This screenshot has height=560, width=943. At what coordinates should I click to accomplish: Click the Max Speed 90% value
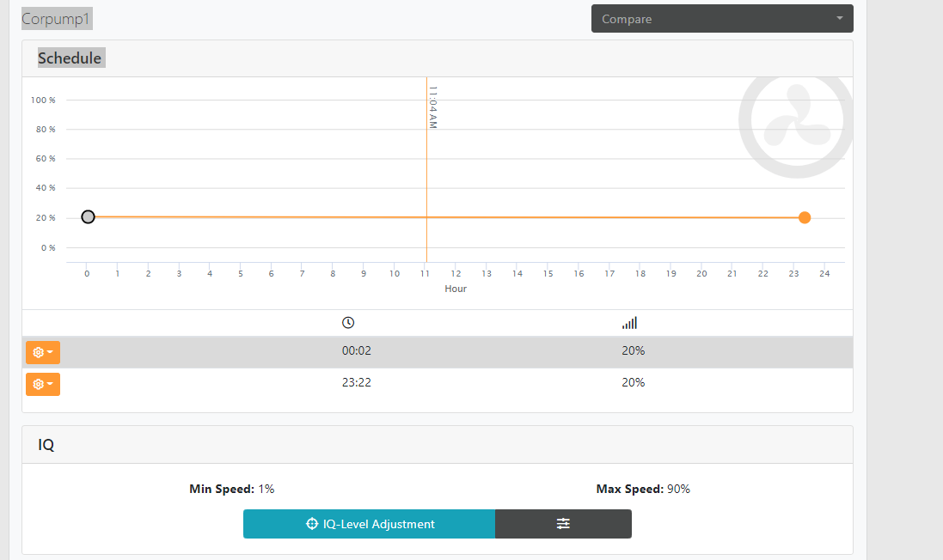pyautogui.click(x=678, y=489)
